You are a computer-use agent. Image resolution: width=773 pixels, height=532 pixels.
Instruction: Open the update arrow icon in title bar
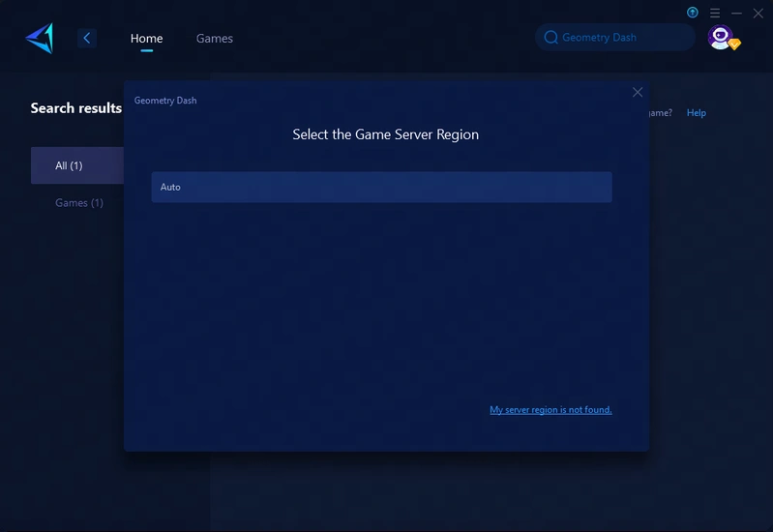693,13
